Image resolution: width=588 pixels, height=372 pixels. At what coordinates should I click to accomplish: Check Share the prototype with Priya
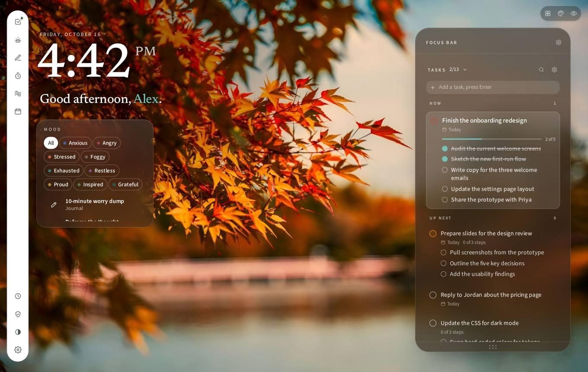coord(444,199)
